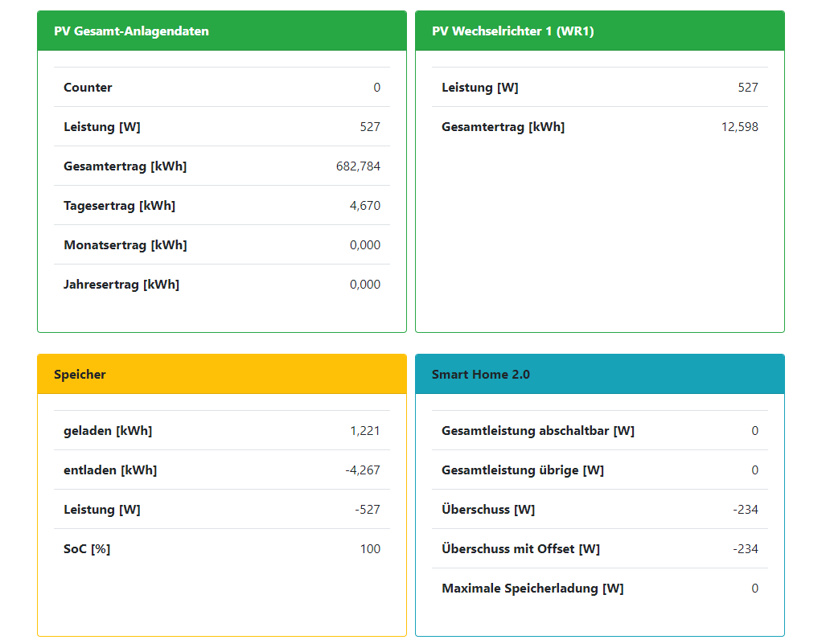Click the Monatsertrag [kWh] label
Image resolution: width=826 pixels, height=644 pixels.
pos(125,245)
